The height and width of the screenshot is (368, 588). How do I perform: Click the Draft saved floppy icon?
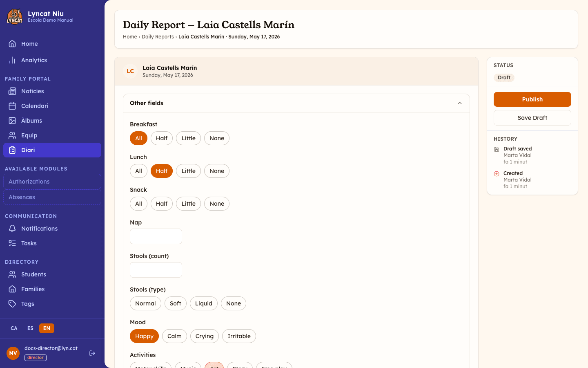(497, 149)
